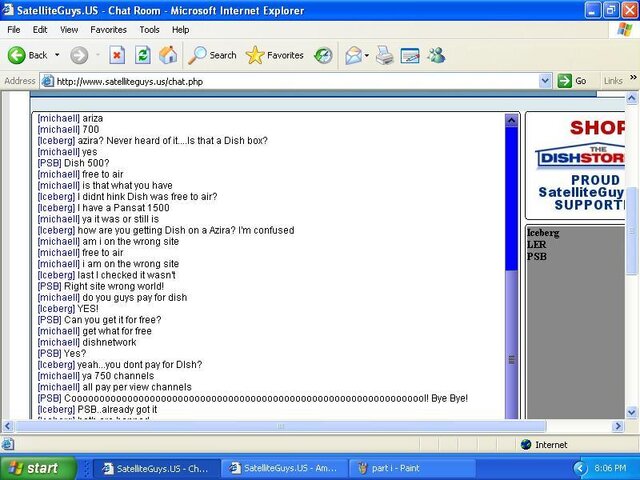Image resolution: width=640 pixels, height=480 pixels.
Task: Switch to 'SatelliteGuys.US - Ch...' taskbar window
Action: (157, 468)
